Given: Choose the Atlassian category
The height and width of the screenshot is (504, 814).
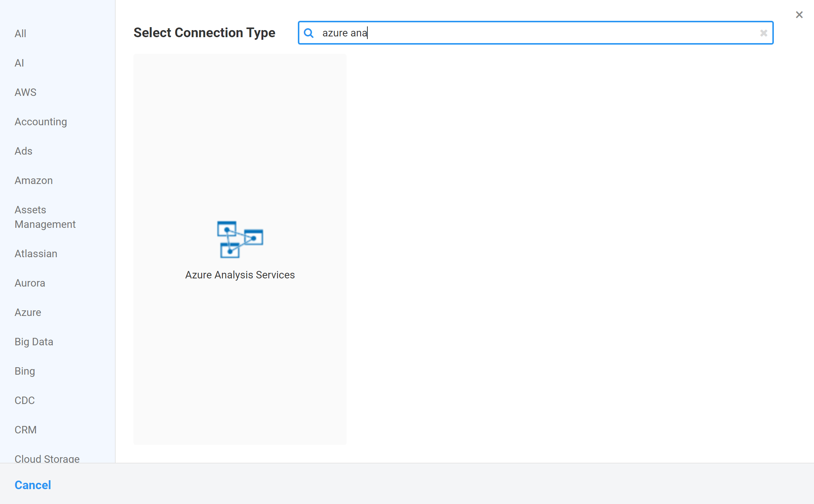Looking at the screenshot, I should tap(36, 253).
